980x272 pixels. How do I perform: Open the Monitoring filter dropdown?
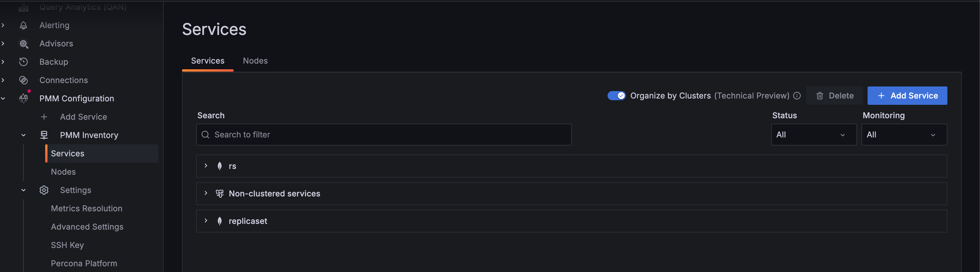click(904, 135)
